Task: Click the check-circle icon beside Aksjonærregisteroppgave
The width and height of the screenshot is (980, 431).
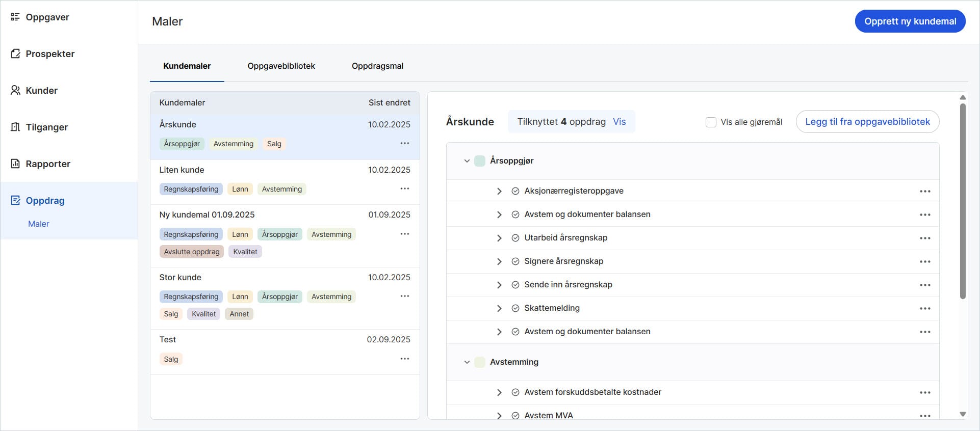Action: (x=515, y=191)
